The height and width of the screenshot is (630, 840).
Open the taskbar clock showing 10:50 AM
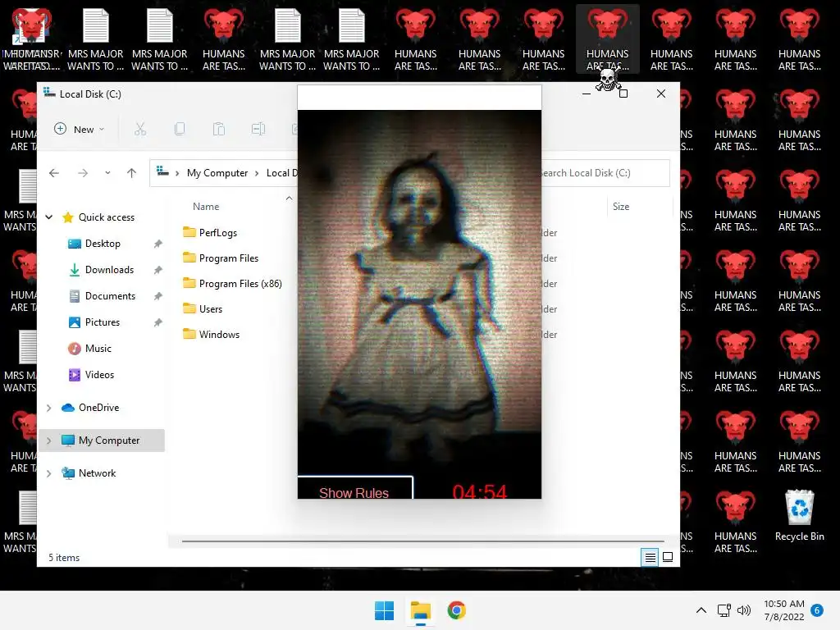pos(783,610)
